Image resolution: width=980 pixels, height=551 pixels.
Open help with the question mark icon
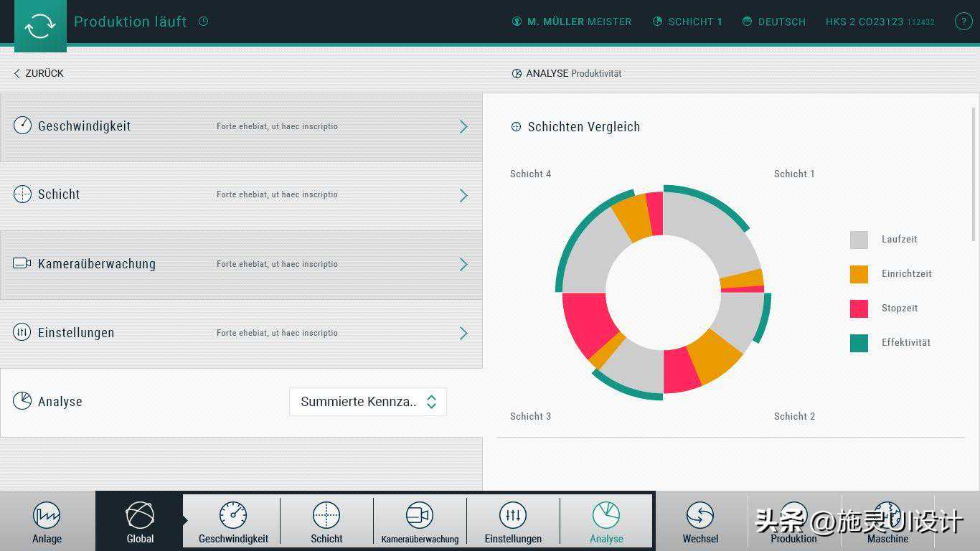[963, 22]
